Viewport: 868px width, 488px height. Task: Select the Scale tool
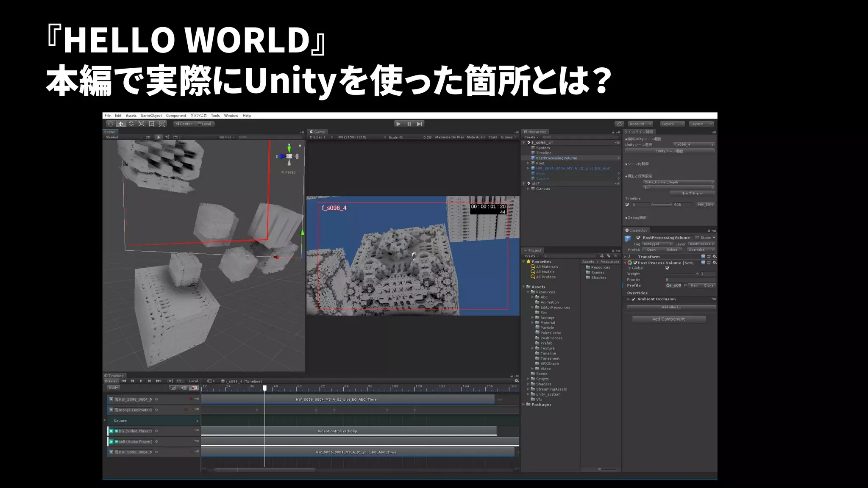pyautogui.click(x=142, y=124)
